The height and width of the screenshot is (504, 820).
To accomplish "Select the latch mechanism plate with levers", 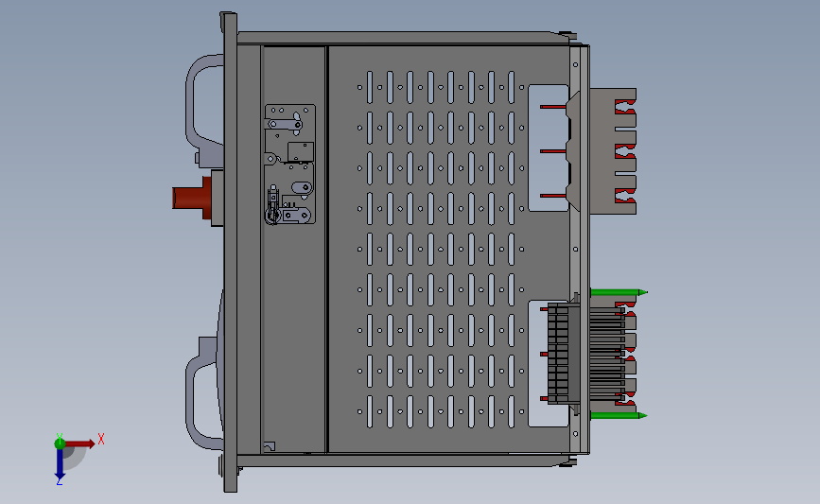I will (290, 165).
